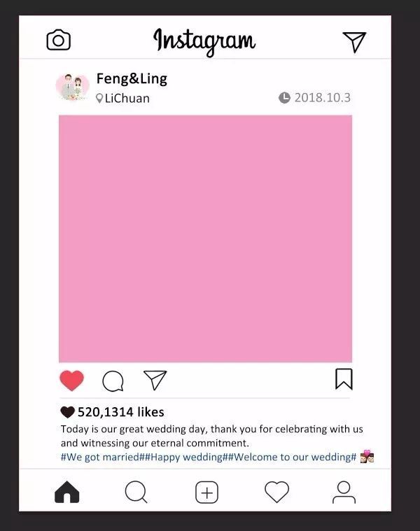The height and width of the screenshot is (531, 420).
Task: Open the LiChuan location tag
Action: pos(123,98)
